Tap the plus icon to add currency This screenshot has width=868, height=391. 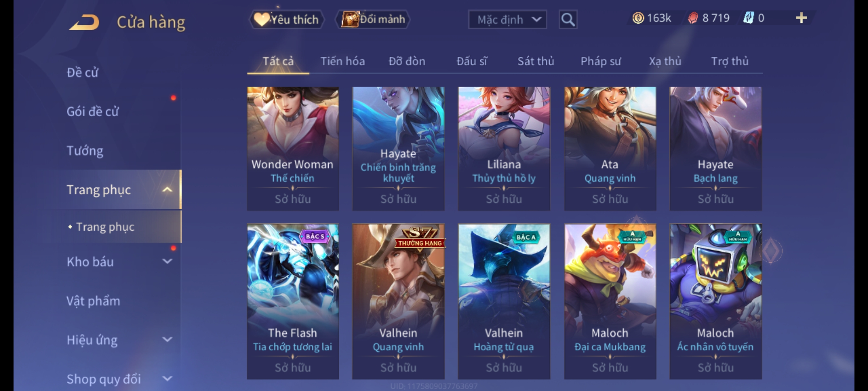(801, 18)
